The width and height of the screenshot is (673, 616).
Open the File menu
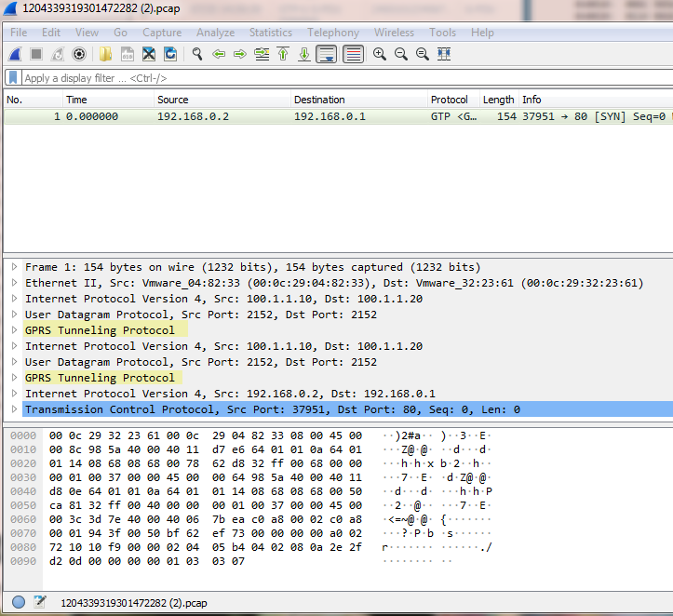click(x=19, y=33)
